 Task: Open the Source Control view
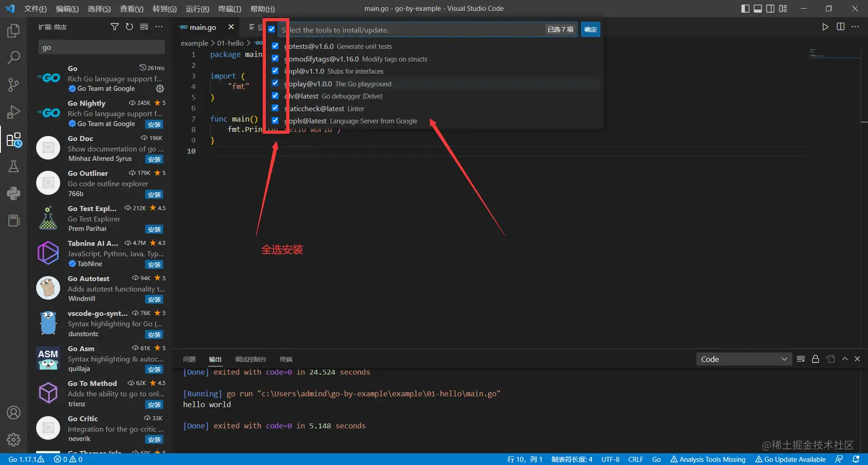coord(13,85)
